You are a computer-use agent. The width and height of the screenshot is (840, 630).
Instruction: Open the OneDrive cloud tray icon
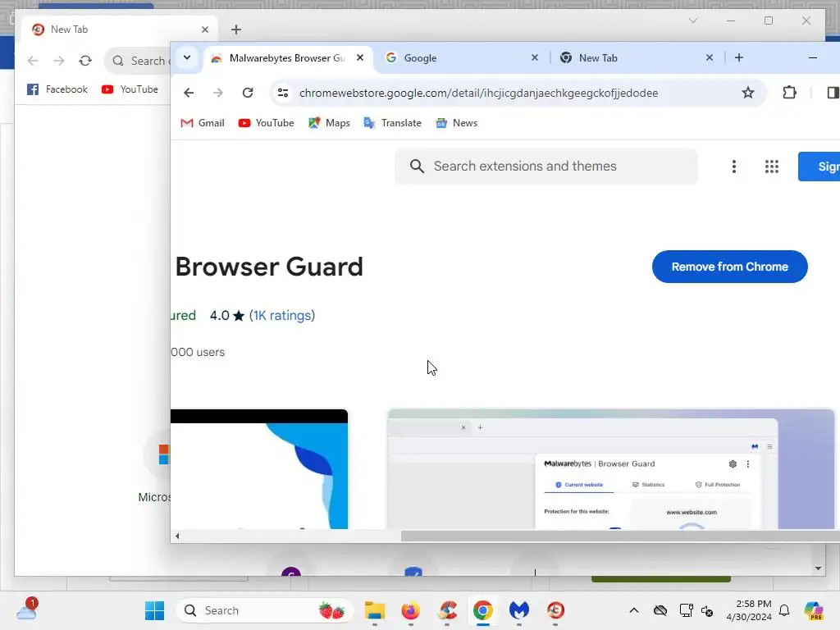point(660,610)
